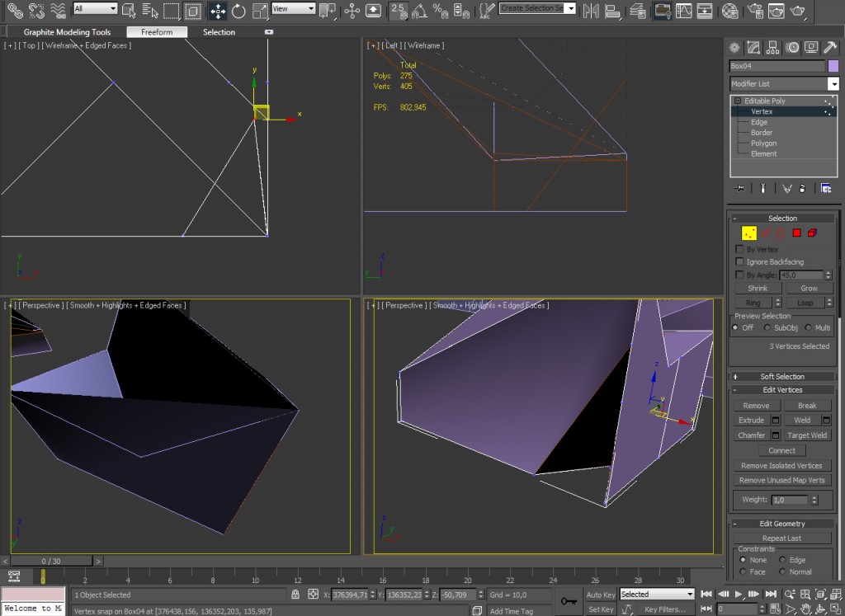The width and height of the screenshot is (845, 616).
Task: Set constraints to Face
Action: point(744,571)
